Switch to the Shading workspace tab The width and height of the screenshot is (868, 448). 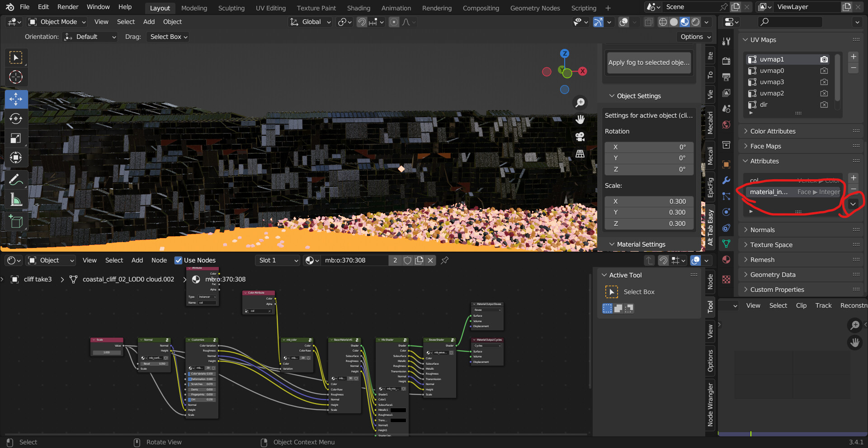pyautogui.click(x=359, y=8)
